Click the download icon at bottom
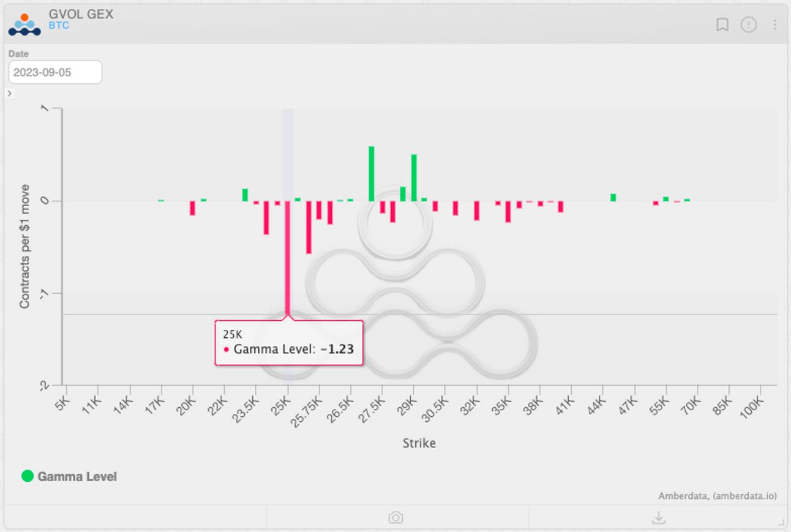Viewport: 791px width, 532px height. [659, 518]
